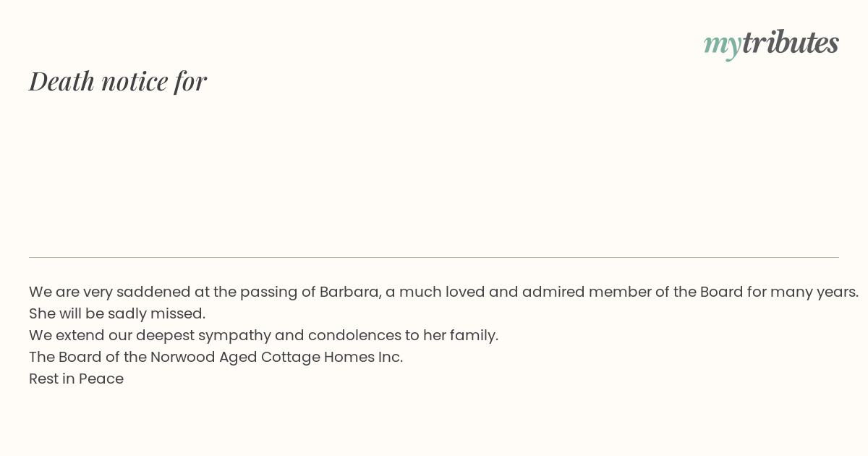
Task: Click the "Rest in Peace" line
Action: click(76, 379)
